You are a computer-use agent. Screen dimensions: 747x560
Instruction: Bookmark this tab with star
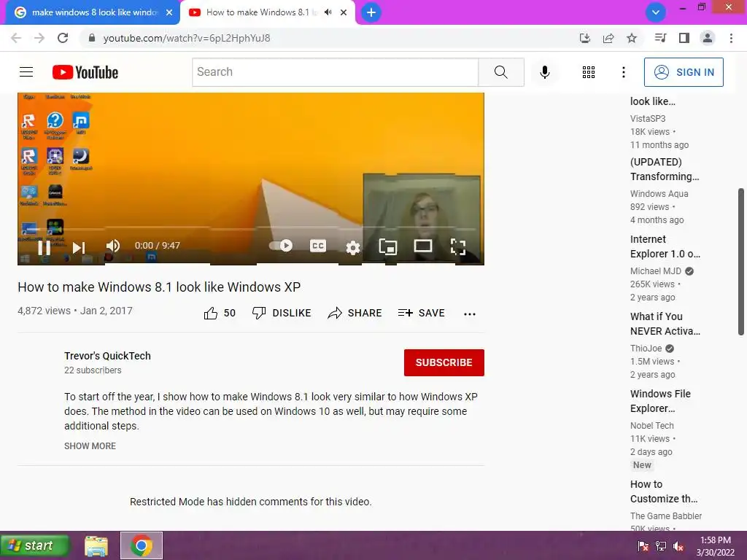632,38
